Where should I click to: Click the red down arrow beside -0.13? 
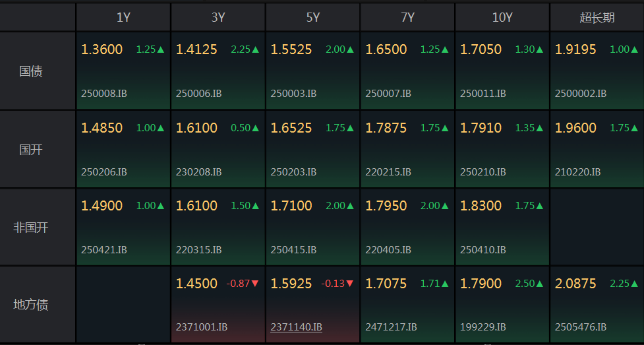point(350,283)
